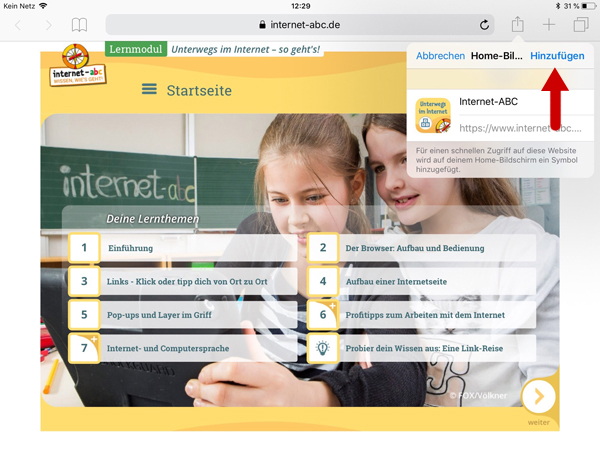Edit the Internet-ABC home screen name field
Viewport: 600px width, 450px height.
[520, 103]
